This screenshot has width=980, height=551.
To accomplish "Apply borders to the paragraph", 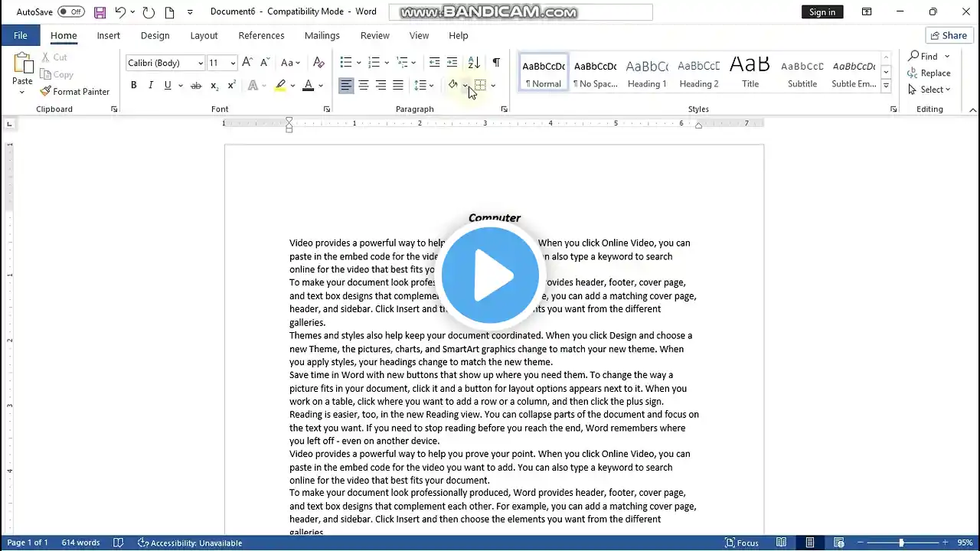I will (480, 85).
